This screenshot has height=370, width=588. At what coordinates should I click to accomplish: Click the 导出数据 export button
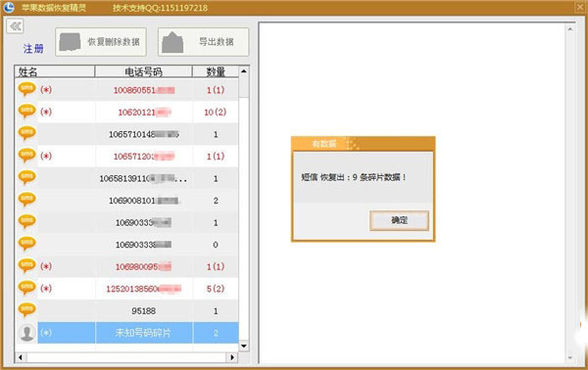(x=203, y=42)
